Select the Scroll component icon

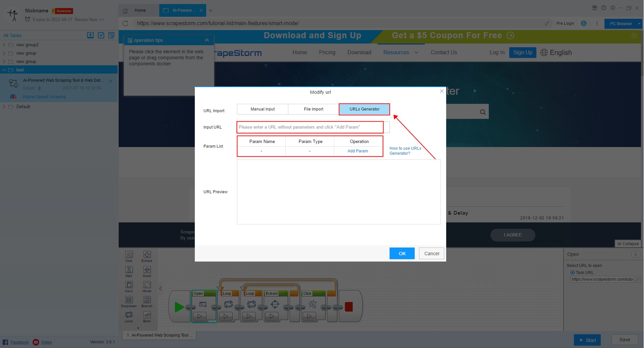147,270
